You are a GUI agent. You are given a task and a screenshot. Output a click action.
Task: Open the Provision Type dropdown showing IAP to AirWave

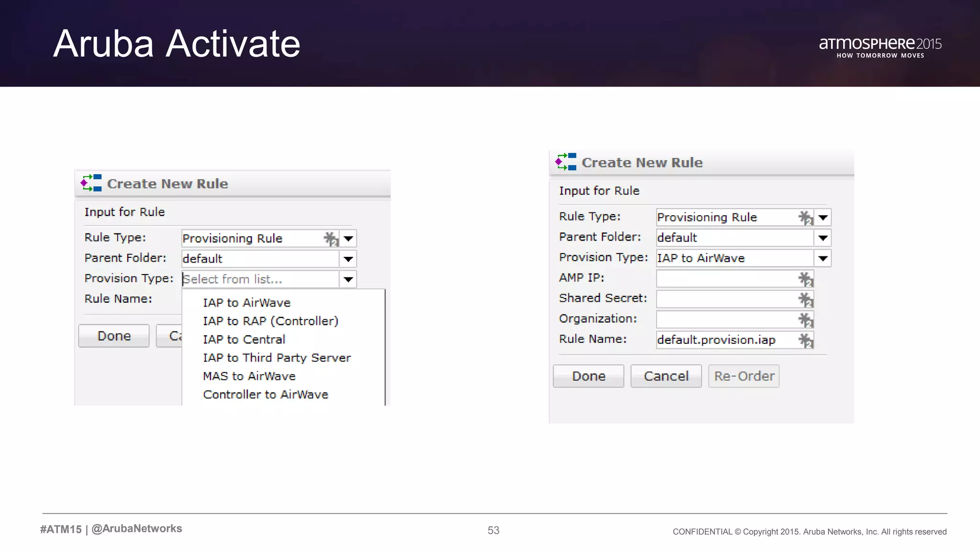[x=823, y=258]
